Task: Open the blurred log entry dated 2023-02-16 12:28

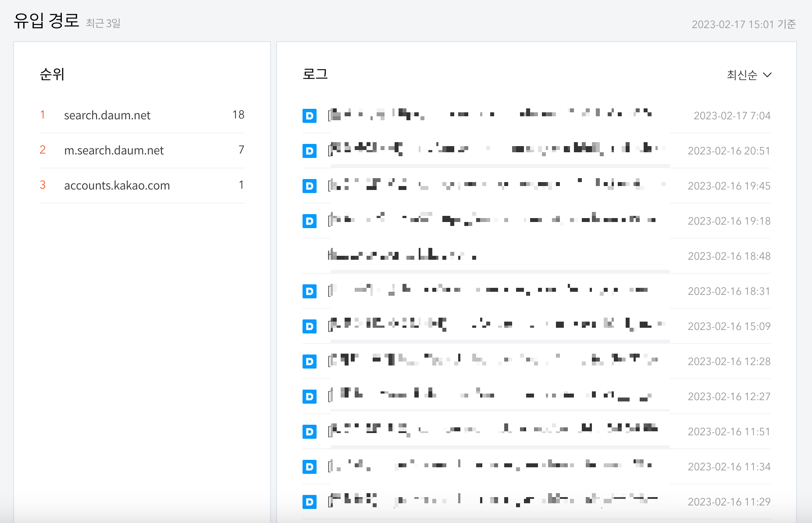Action: tap(493, 360)
